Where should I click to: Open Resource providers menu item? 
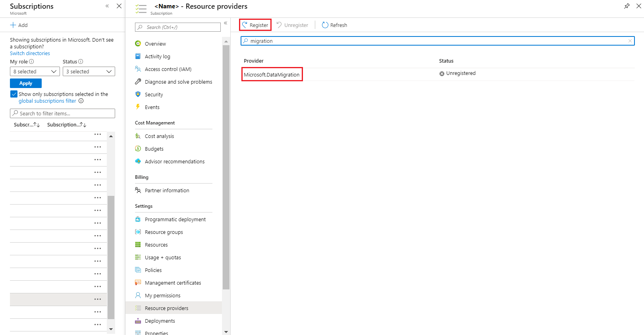[x=174, y=308]
